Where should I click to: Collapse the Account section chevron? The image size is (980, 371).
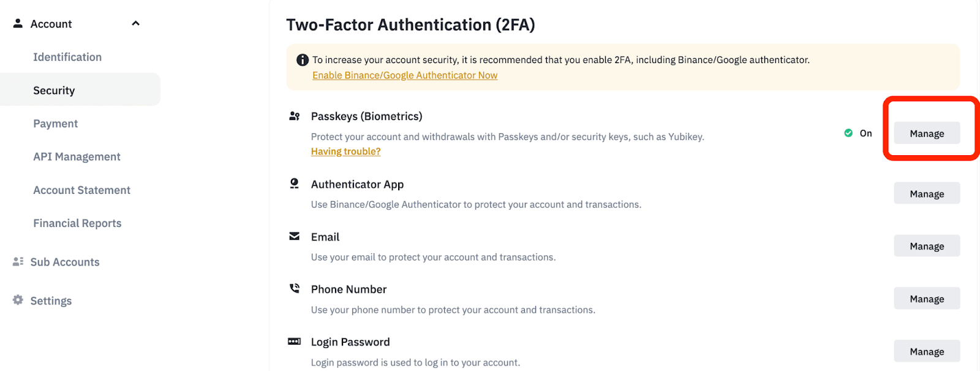pos(136,23)
